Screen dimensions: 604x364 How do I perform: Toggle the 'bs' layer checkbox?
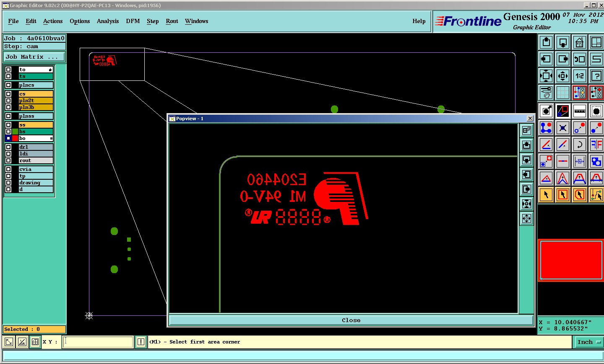pyautogui.click(x=8, y=132)
